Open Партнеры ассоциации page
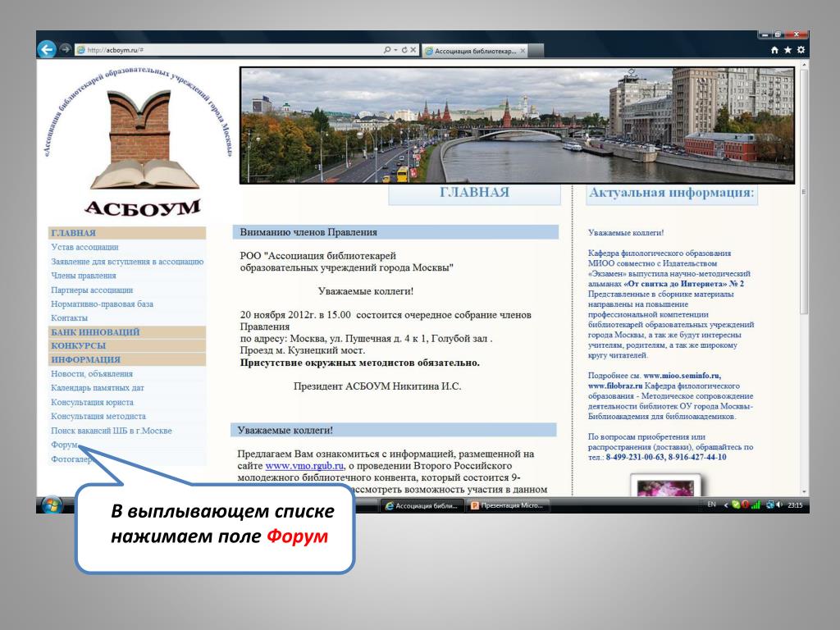Screen dimensions: 840x630 92,290
